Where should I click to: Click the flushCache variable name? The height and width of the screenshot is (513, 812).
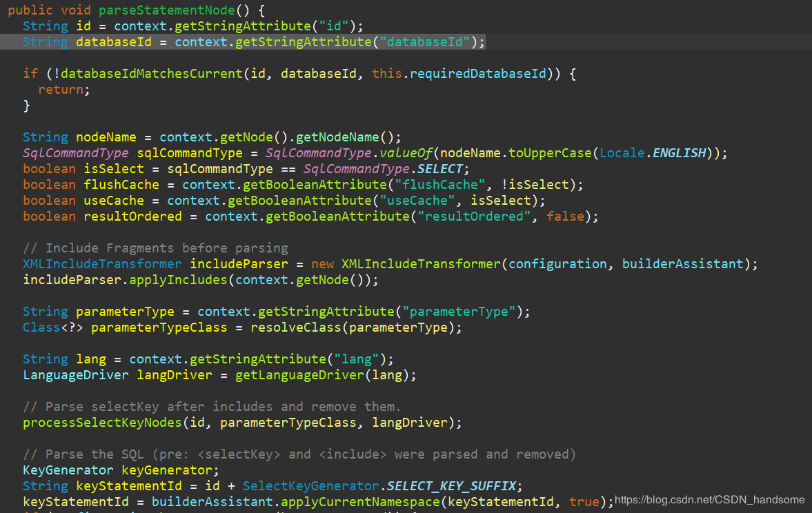tap(121, 185)
